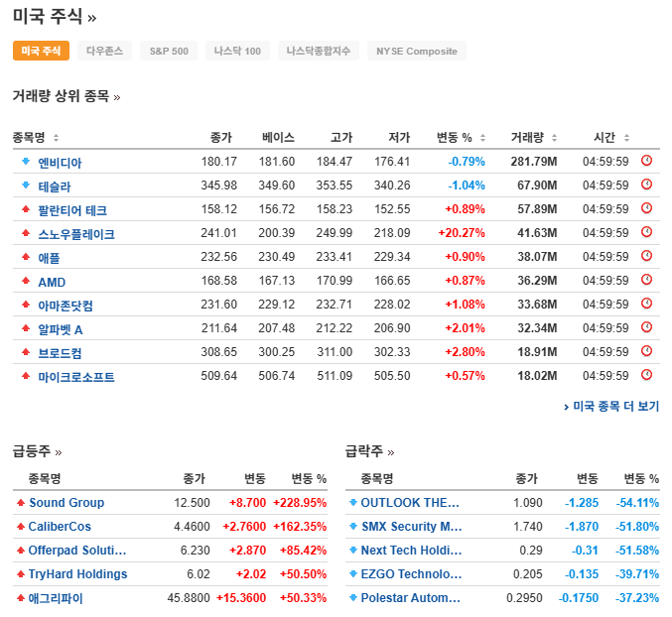
Task: Click the clock icon in 엔비디아 row
Action: (646, 161)
